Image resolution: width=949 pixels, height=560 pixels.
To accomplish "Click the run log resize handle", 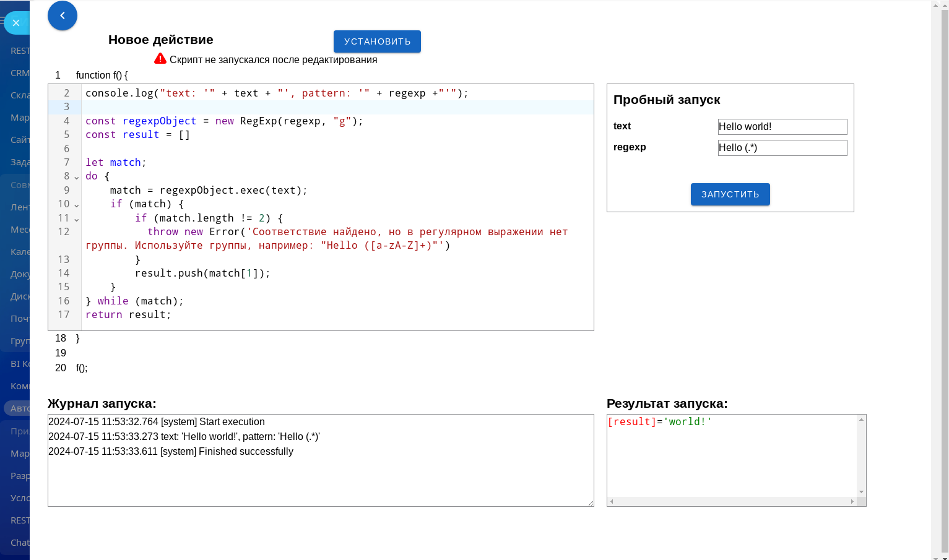I will (591, 503).
